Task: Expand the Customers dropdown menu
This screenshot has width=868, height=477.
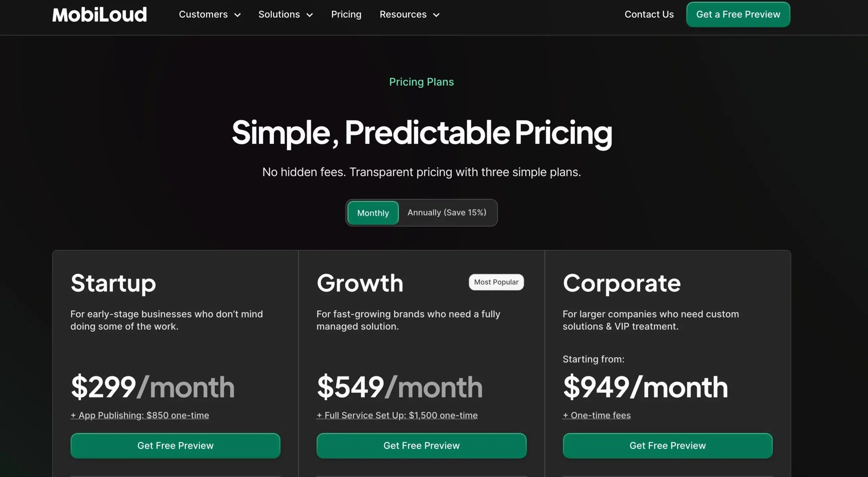Action: 211,14
